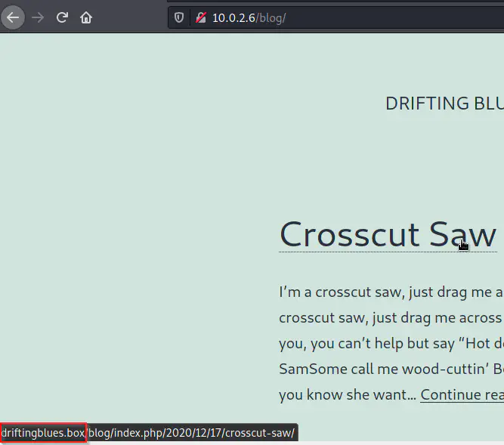The width and height of the screenshot is (504, 445).
Task: Click the text "you know she want"
Action: 344,394
